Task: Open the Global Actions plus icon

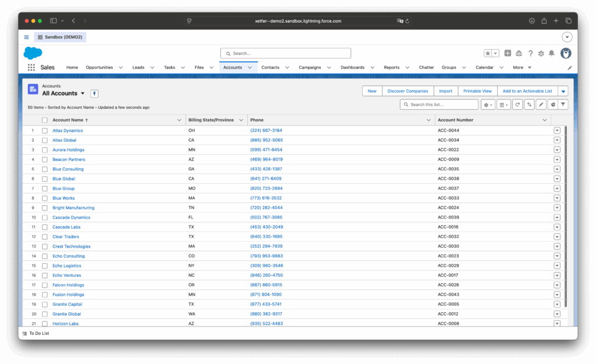Action: tap(508, 53)
